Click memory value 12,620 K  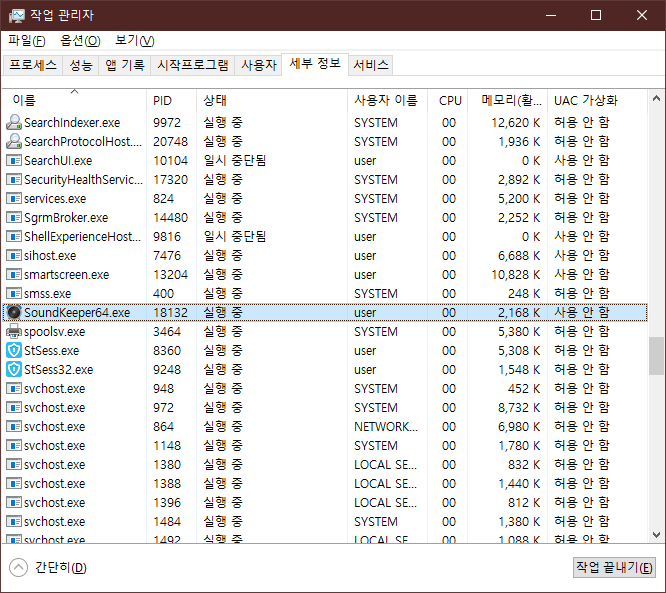tap(516, 123)
